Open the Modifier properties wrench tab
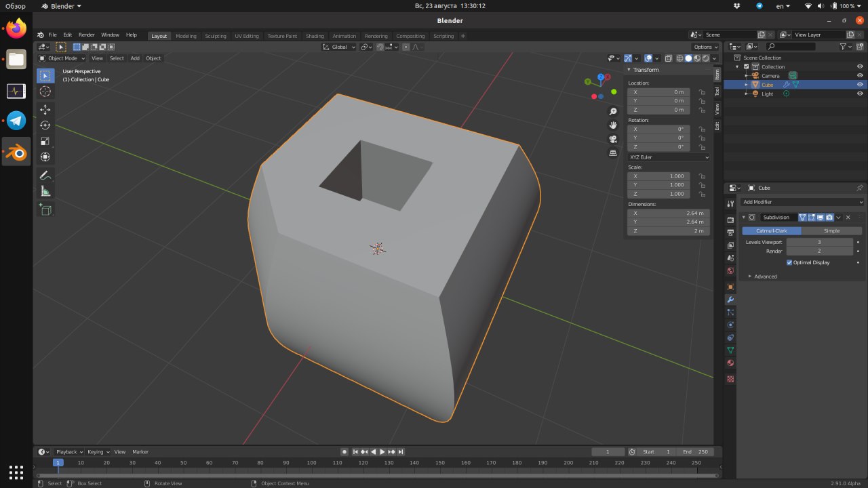 click(x=730, y=300)
